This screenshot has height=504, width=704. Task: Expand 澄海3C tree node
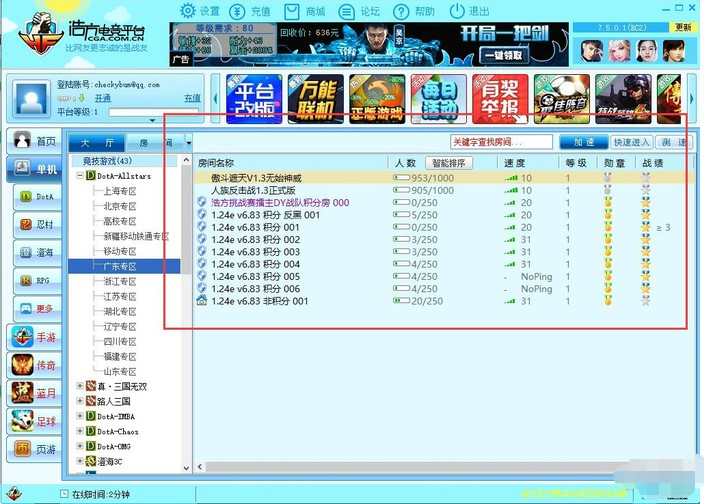79,461
